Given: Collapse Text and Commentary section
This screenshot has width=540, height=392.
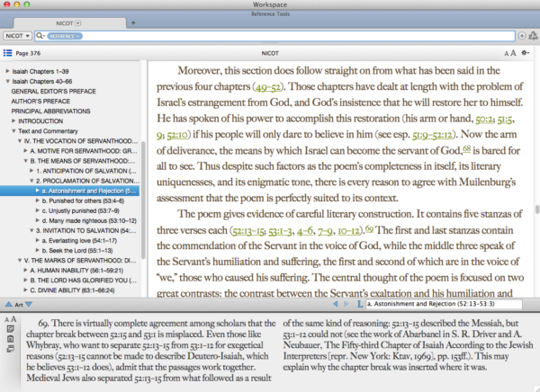Looking at the screenshot, I should click(13, 130).
